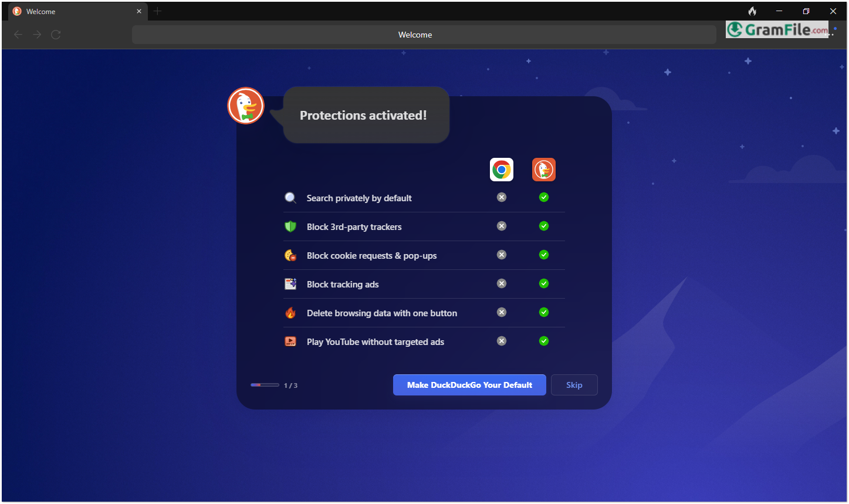
Task: Restore down the browser window
Action: coord(806,11)
